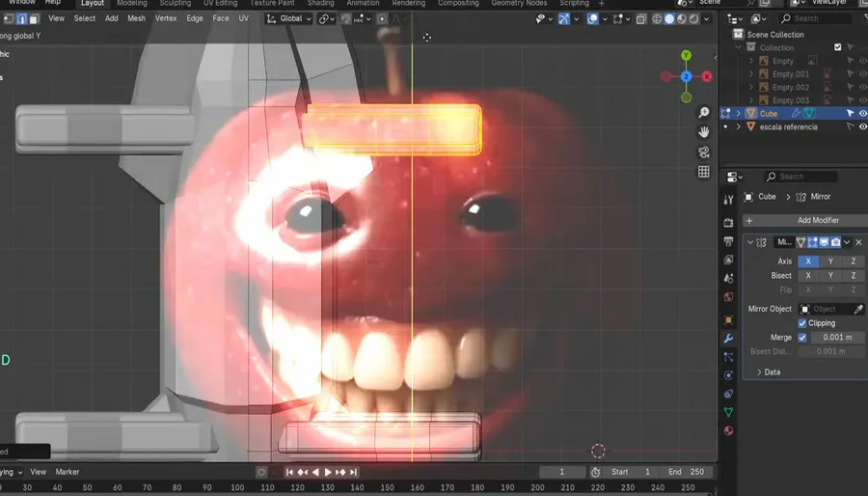The height and width of the screenshot is (496, 868).
Task: Toggle mirror Axis Z button
Action: 854,262
